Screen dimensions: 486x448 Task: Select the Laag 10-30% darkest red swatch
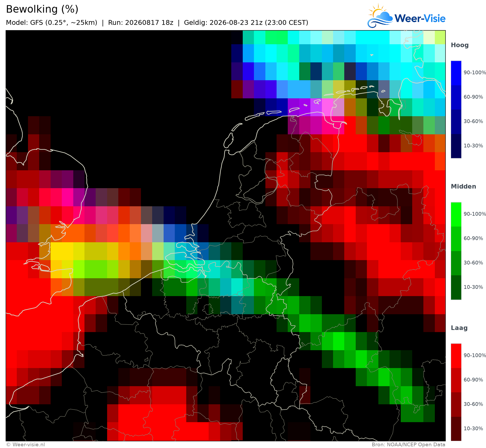pos(456,429)
